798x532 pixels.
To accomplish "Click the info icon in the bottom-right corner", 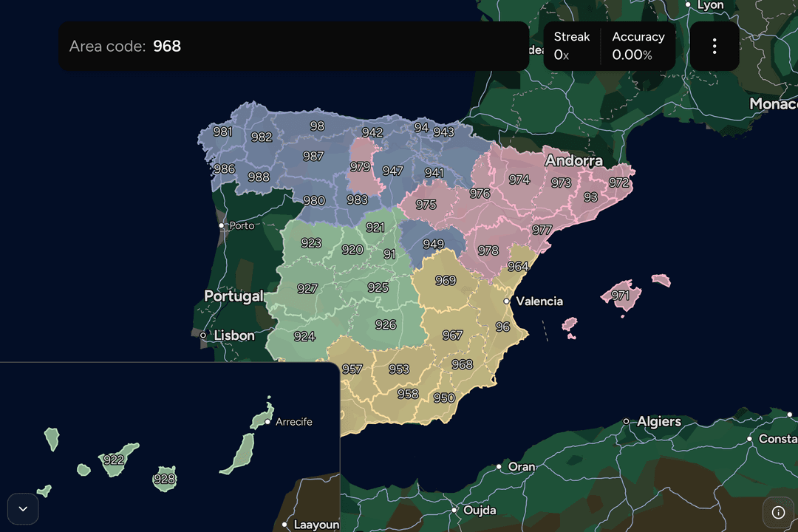I will (x=777, y=512).
